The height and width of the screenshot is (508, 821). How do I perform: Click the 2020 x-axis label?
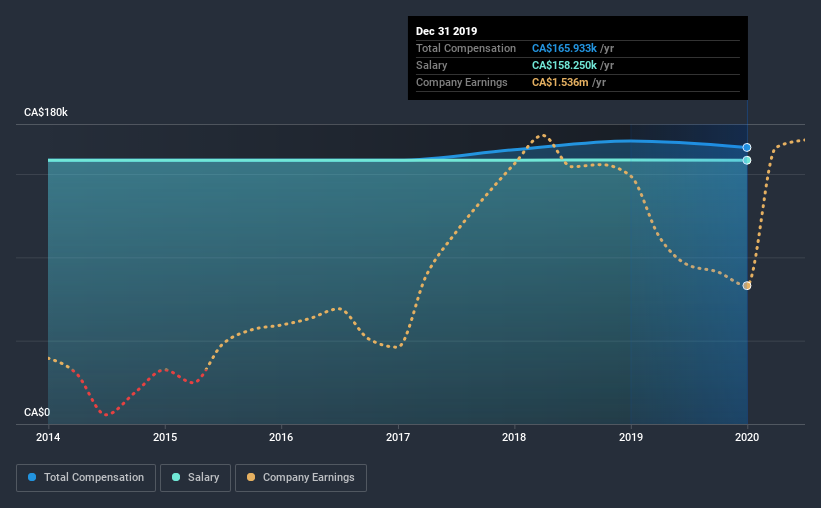tap(747, 437)
